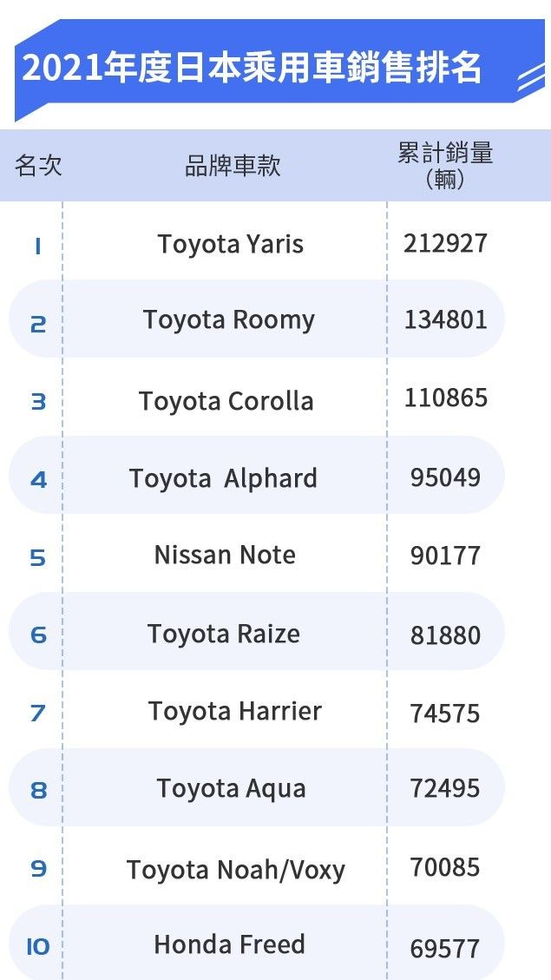Viewport: 551px width, 980px height.
Task: Select the sales figure 212927
Action: pyautogui.click(x=445, y=243)
